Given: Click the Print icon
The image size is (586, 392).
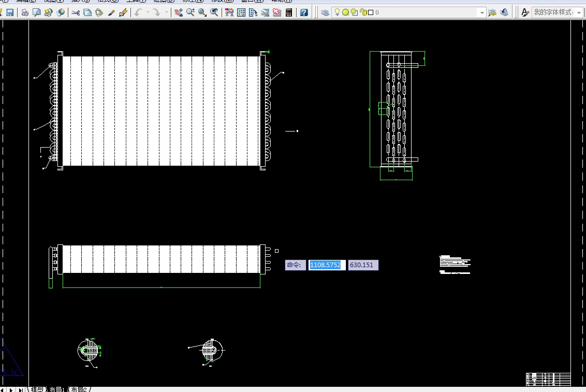Looking at the screenshot, I should coord(25,12).
